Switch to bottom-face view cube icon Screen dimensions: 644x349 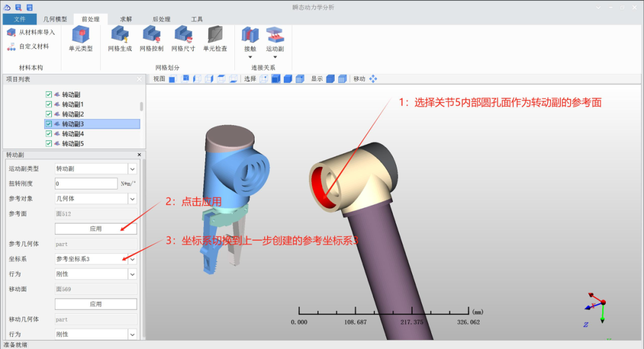click(233, 79)
